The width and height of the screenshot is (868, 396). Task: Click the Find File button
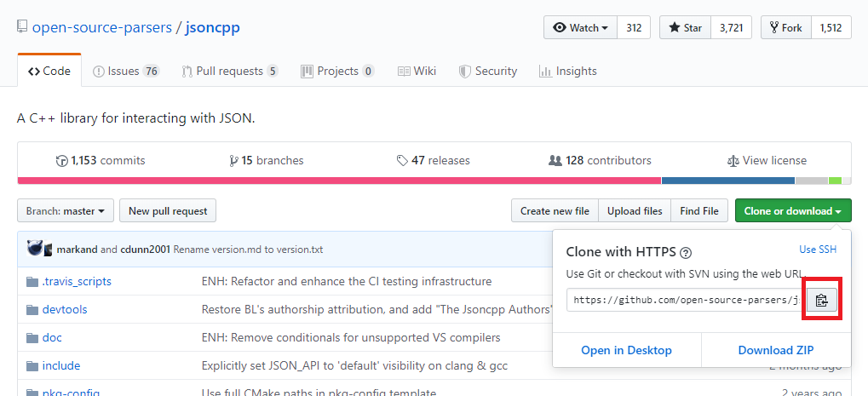coord(699,210)
